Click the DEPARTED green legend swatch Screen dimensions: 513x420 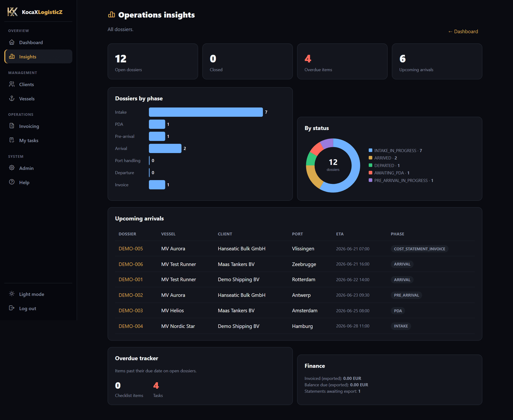click(370, 165)
